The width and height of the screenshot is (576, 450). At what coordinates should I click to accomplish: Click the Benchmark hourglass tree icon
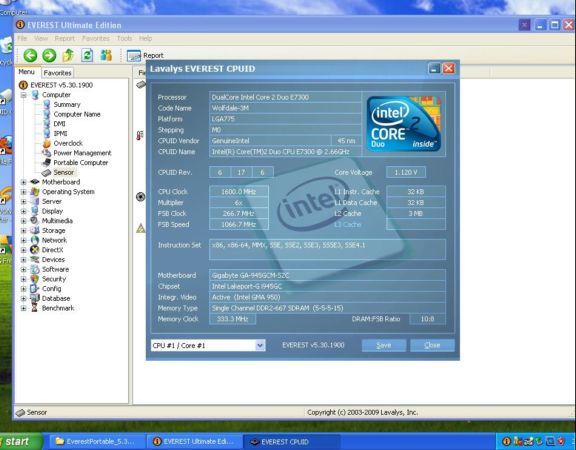35,308
